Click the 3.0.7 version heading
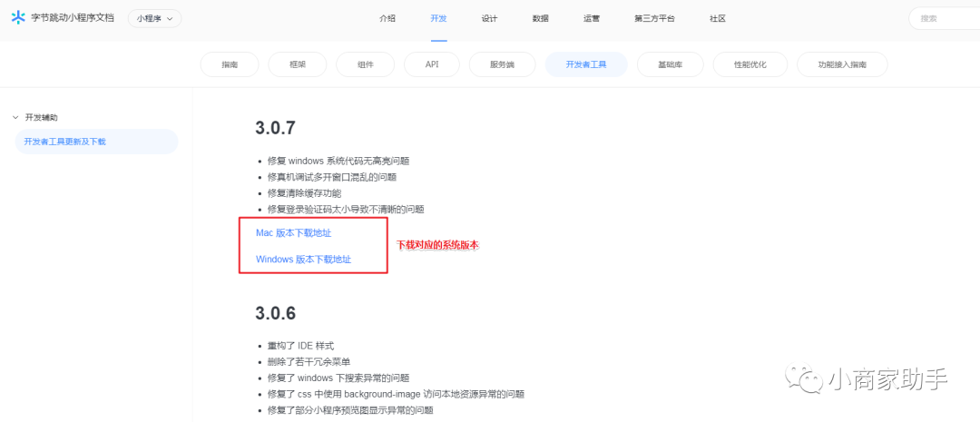980x422 pixels. click(x=275, y=128)
